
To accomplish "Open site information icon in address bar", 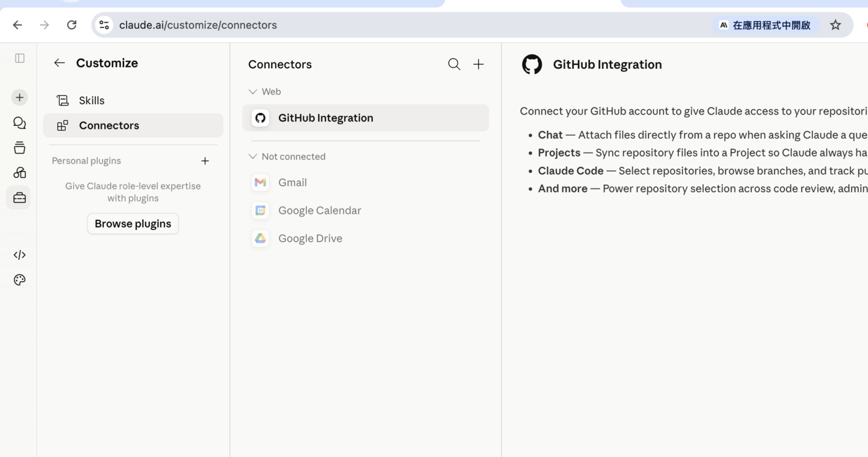I will click(x=104, y=25).
